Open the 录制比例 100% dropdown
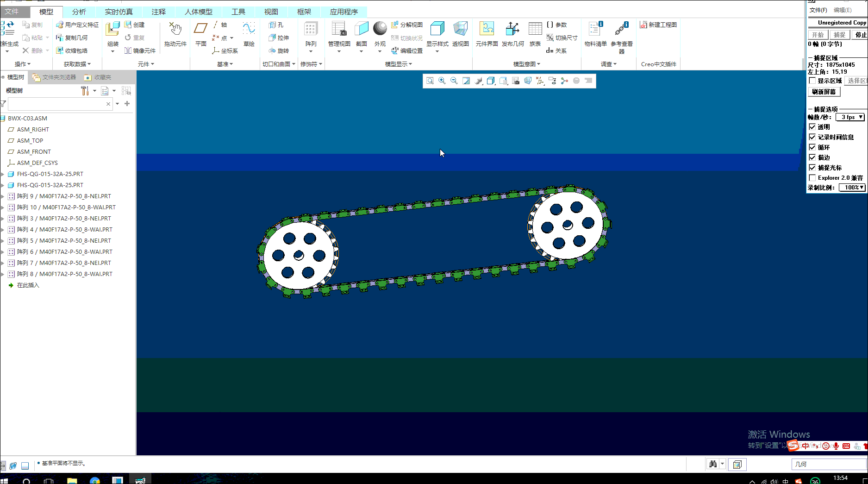The width and height of the screenshot is (868, 484). [x=852, y=188]
